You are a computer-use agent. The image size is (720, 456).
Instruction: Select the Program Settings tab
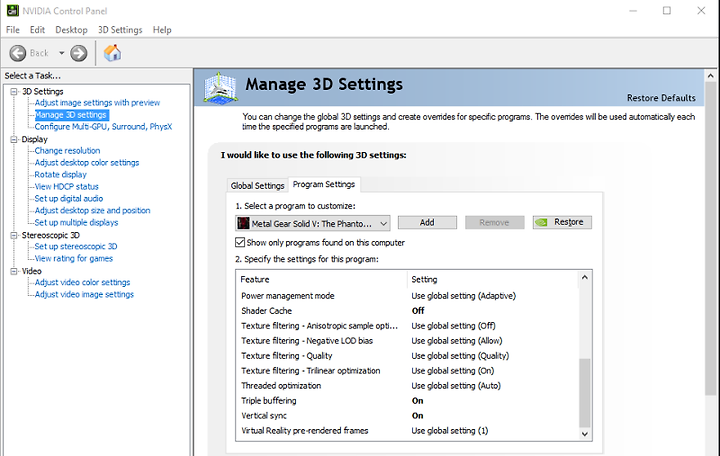324,184
